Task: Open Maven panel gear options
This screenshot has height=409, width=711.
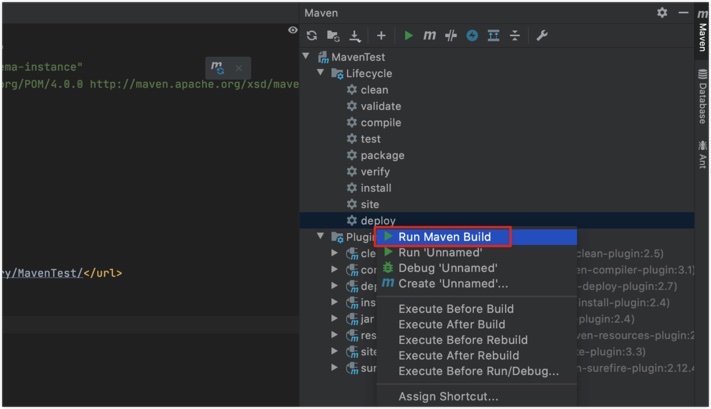Action: 662,13
